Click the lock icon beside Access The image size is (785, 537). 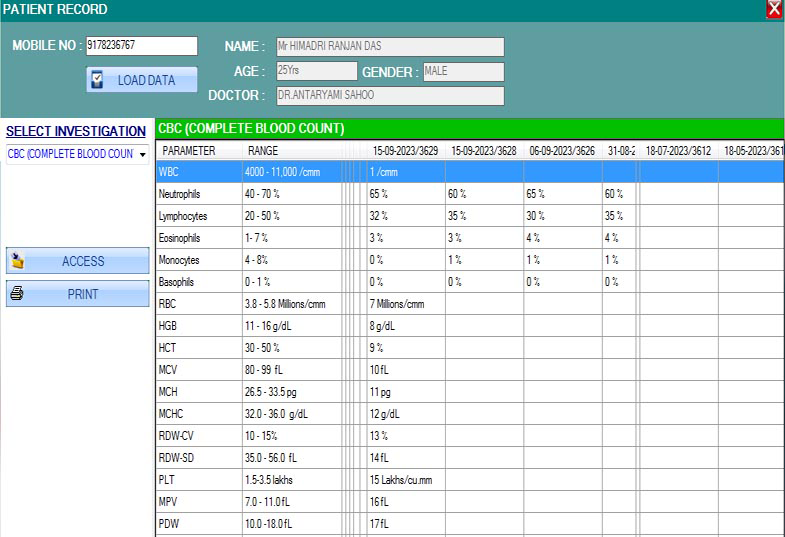17,261
